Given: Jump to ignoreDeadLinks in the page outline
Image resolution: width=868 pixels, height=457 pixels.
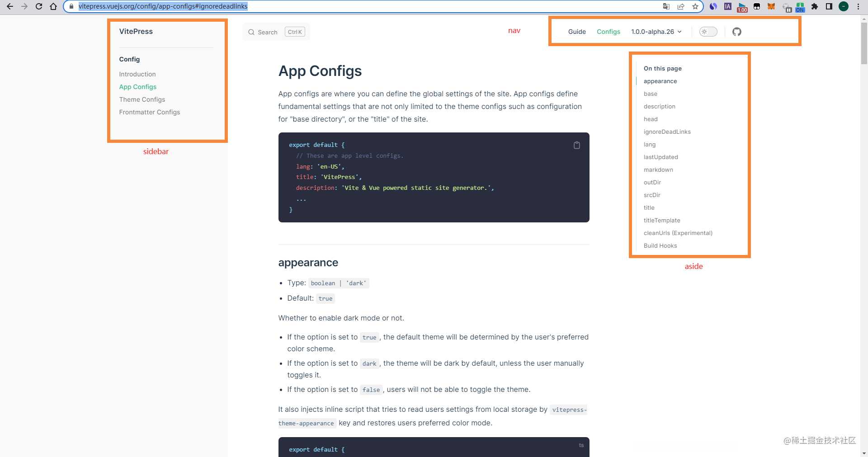Looking at the screenshot, I should pos(667,132).
